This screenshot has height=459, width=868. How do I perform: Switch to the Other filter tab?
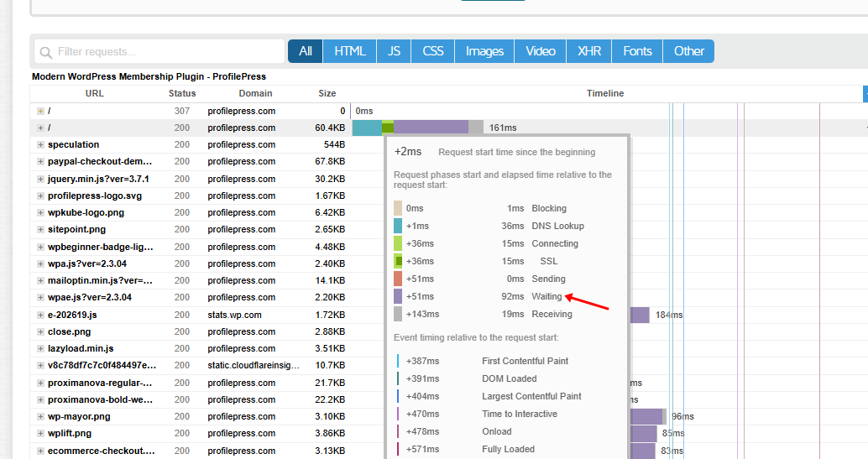pyautogui.click(x=688, y=51)
